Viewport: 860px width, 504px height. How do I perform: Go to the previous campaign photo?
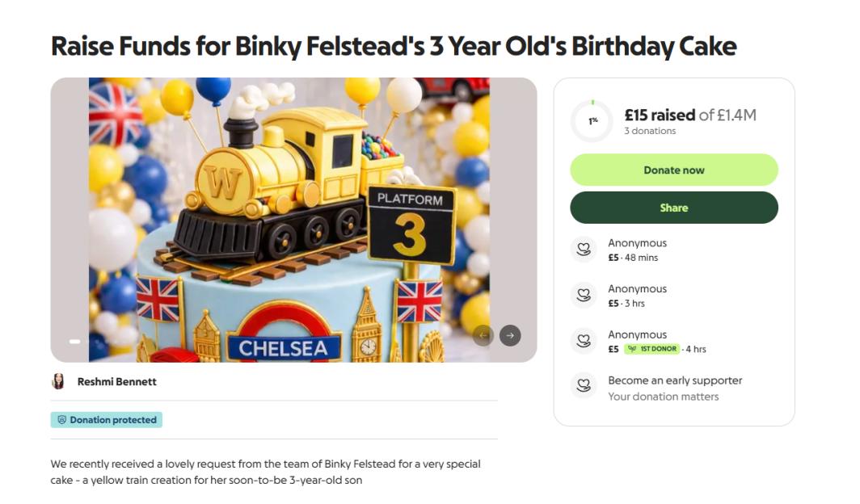pyautogui.click(x=483, y=335)
